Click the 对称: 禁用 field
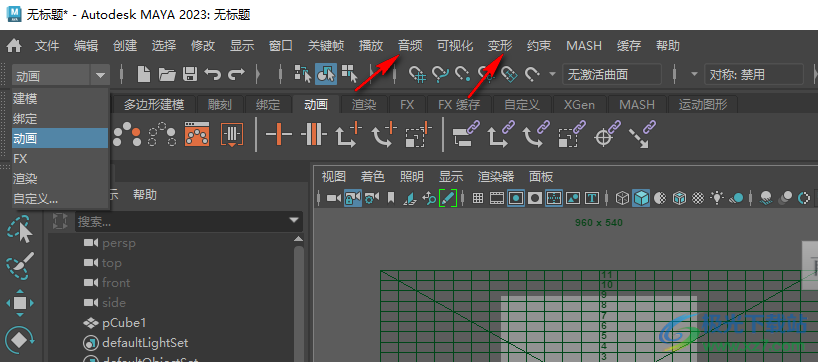This screenshot has width=818, height=362. (754, 75)
